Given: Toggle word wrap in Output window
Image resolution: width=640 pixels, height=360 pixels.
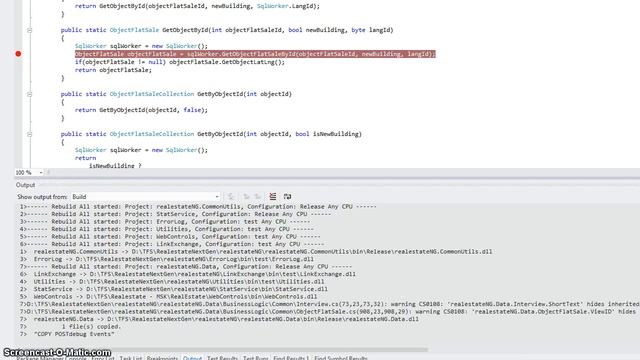Looking at the screenshot, I should 287,197.
